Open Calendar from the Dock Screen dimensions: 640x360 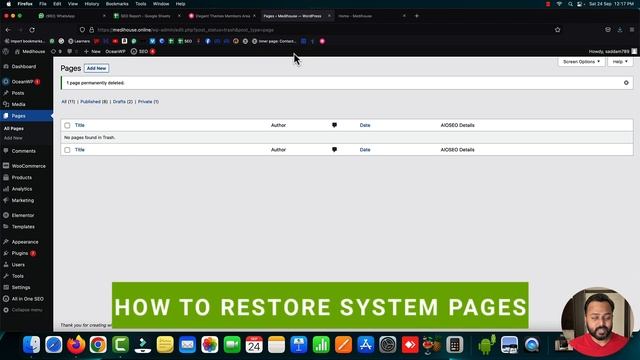click(254, 345)
